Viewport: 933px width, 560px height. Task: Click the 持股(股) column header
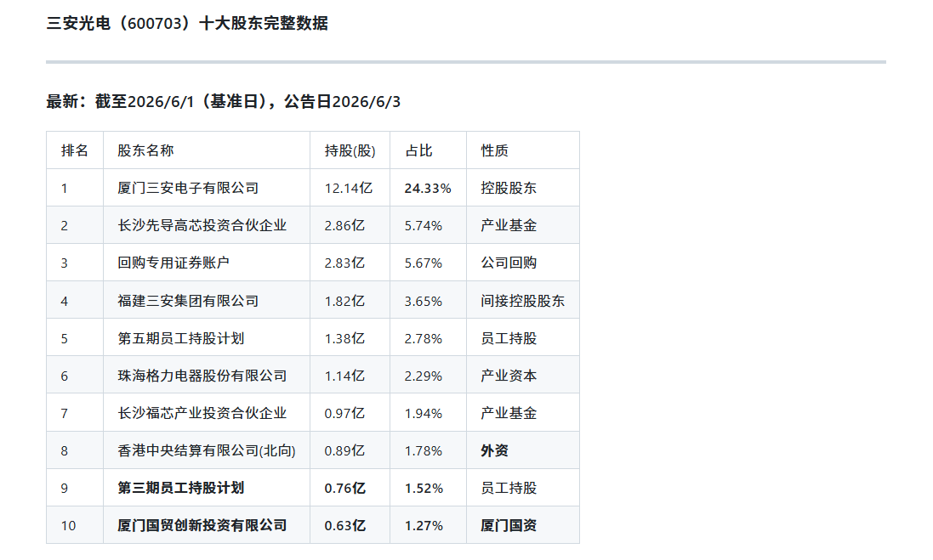tap(350, 150)
